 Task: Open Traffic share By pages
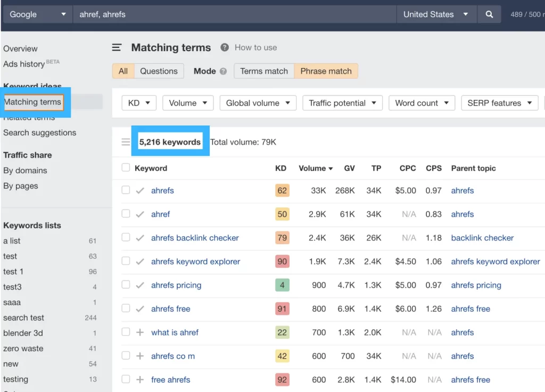coord(21,186)
